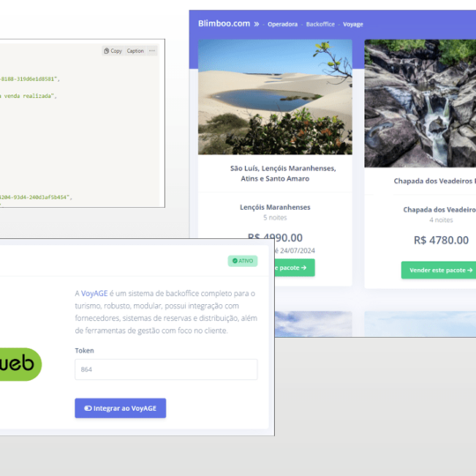Open Caption option on code block
476x476 pixels.
(135, 51)
